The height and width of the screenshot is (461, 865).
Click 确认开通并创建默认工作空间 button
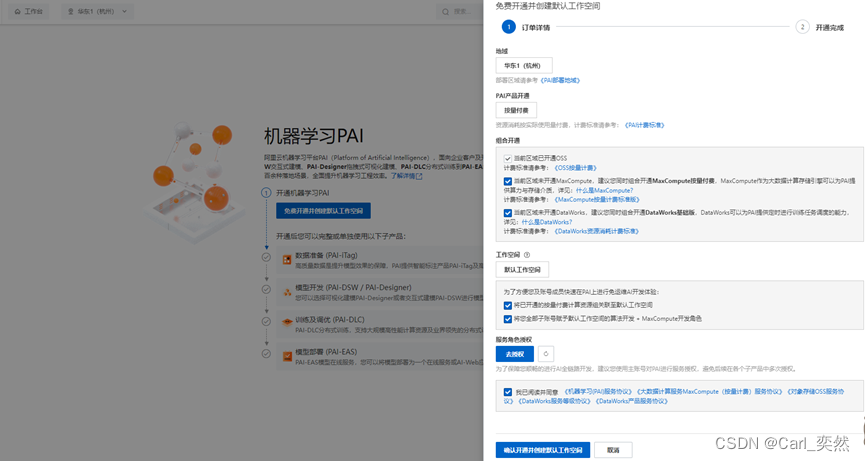coord(543,450)
